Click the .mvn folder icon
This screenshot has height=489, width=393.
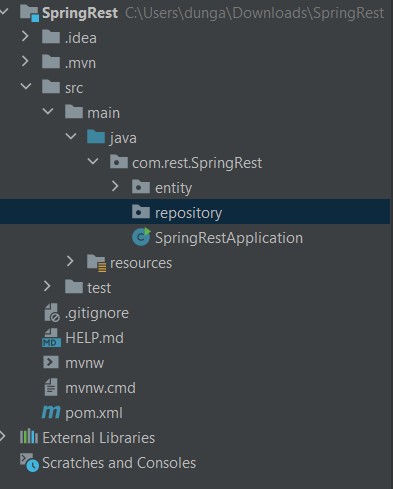point(51,62)
